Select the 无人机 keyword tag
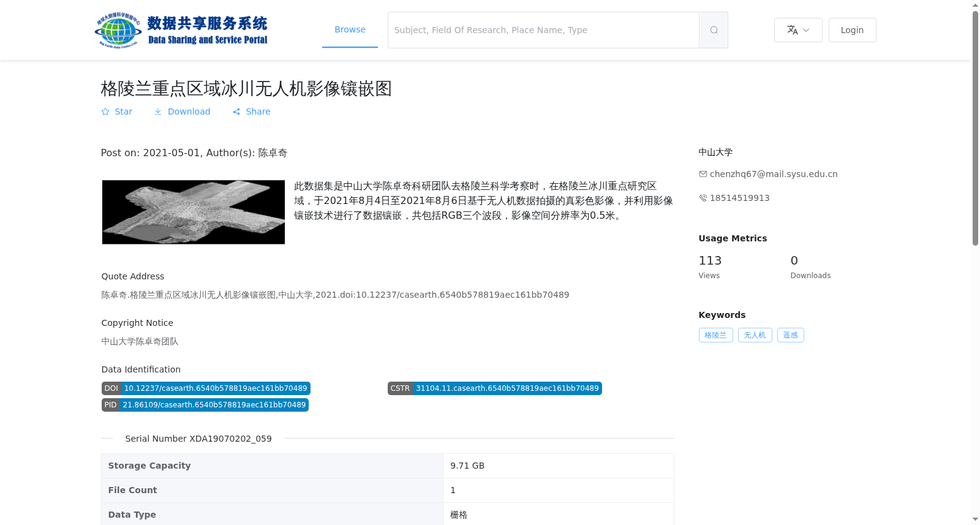 pyautogui.click(x=755, y=335)
